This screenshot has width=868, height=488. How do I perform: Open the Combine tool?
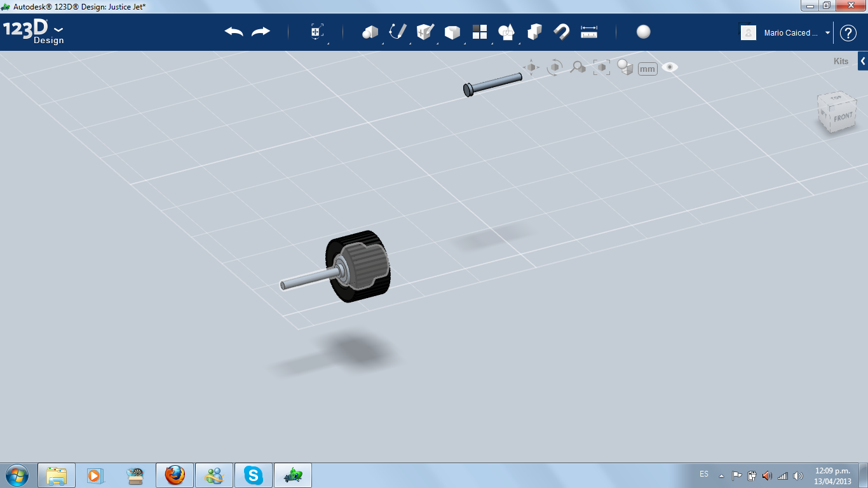(534, 32)
